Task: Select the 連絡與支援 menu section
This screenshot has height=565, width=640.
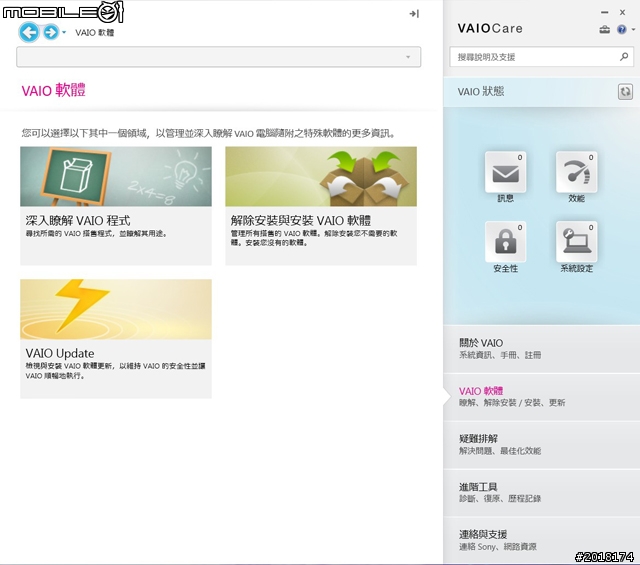Action: tap(542, 541)
